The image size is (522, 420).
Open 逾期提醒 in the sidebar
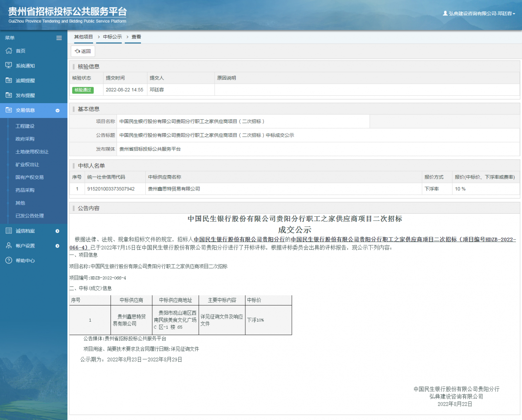tap(25, 81)
